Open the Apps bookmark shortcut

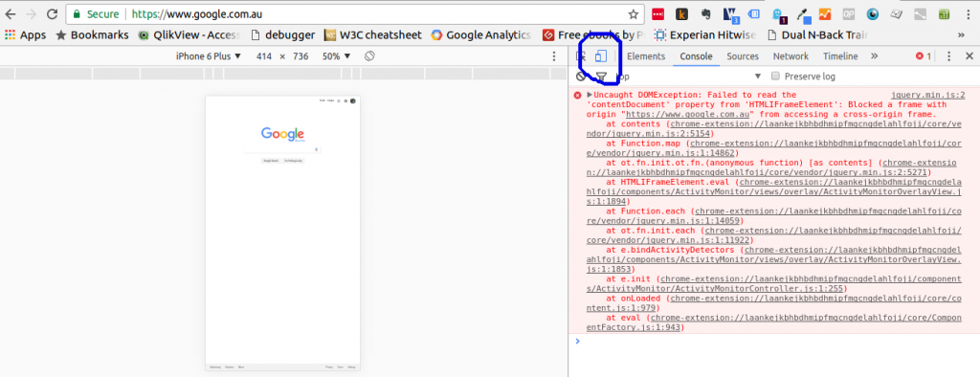coord(26,35)
